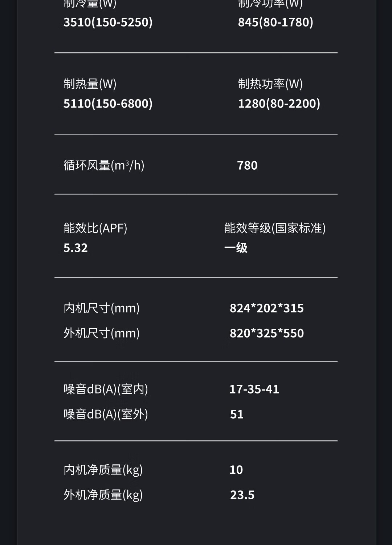Click the outdoor unit weight 23.5
This screenshot has height=545, width=392.
point(242,495)
